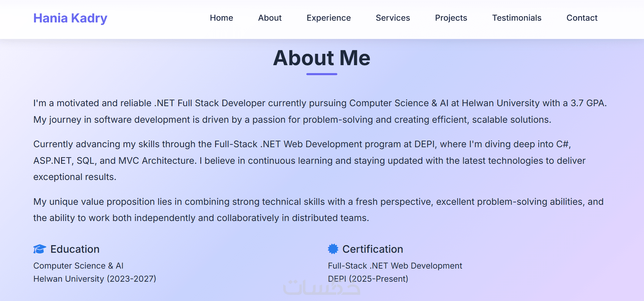
Task: Select Testimonials in the navbar
Action: [x=517, y=18]
